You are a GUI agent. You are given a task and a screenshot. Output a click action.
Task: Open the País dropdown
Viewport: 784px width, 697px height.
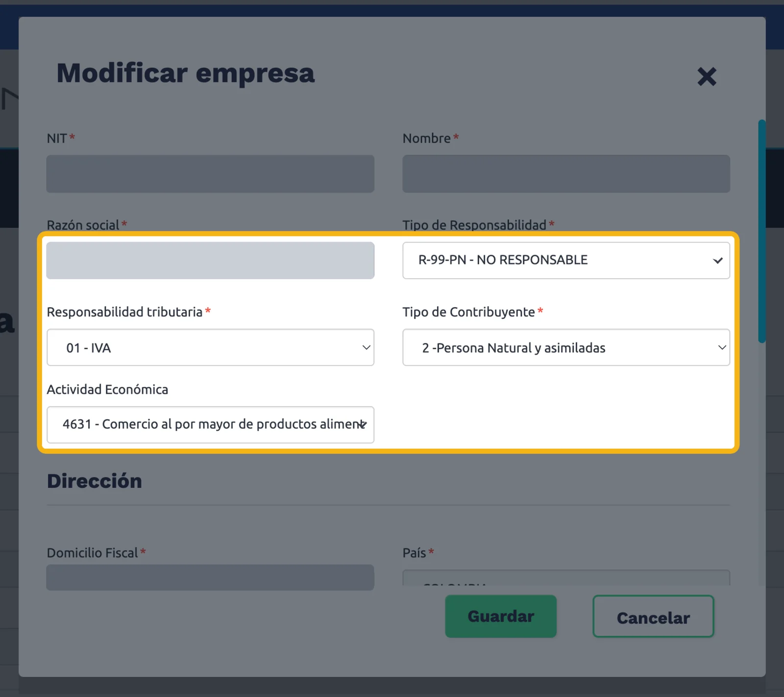coord(566,578)
